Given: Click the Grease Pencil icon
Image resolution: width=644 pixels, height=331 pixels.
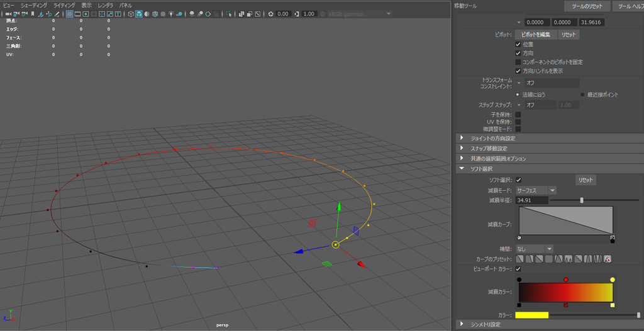Looking at the screenshot, I should (x=57, y=14).
